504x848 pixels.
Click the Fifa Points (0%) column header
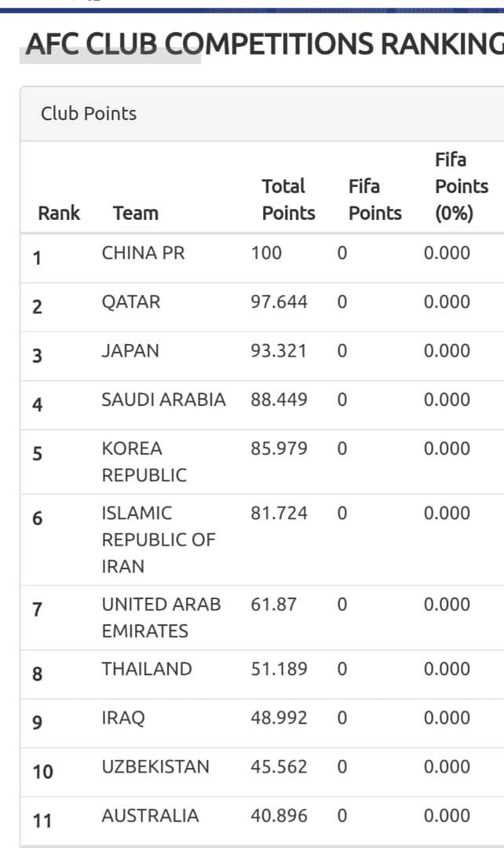pos(461,187)
